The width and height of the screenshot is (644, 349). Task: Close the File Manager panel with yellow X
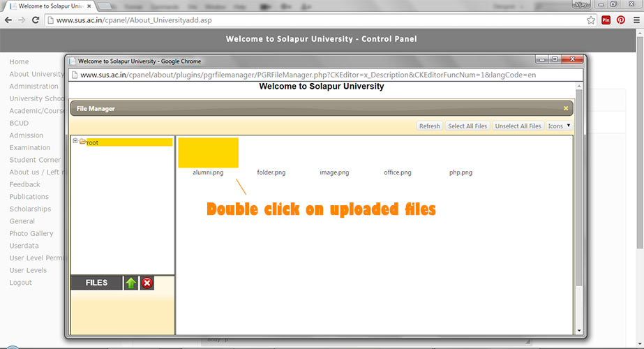pos(566,108)
